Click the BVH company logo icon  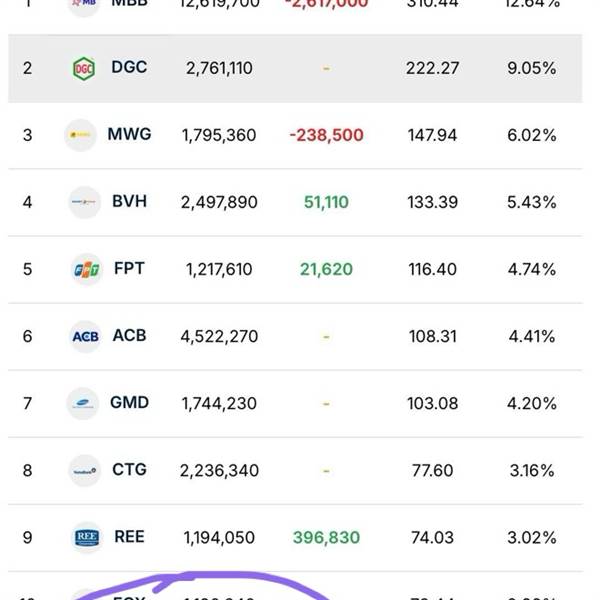pos(84,202)
